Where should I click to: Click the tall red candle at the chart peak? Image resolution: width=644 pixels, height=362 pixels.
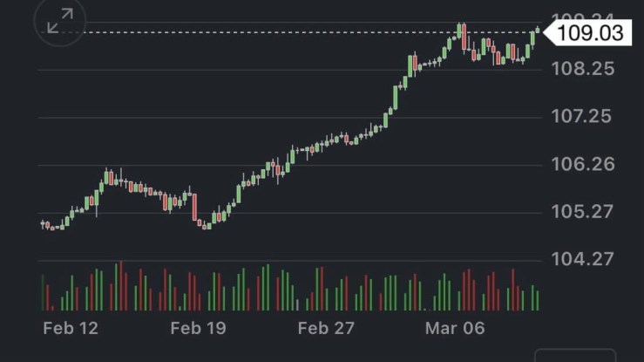pos(464,37)
